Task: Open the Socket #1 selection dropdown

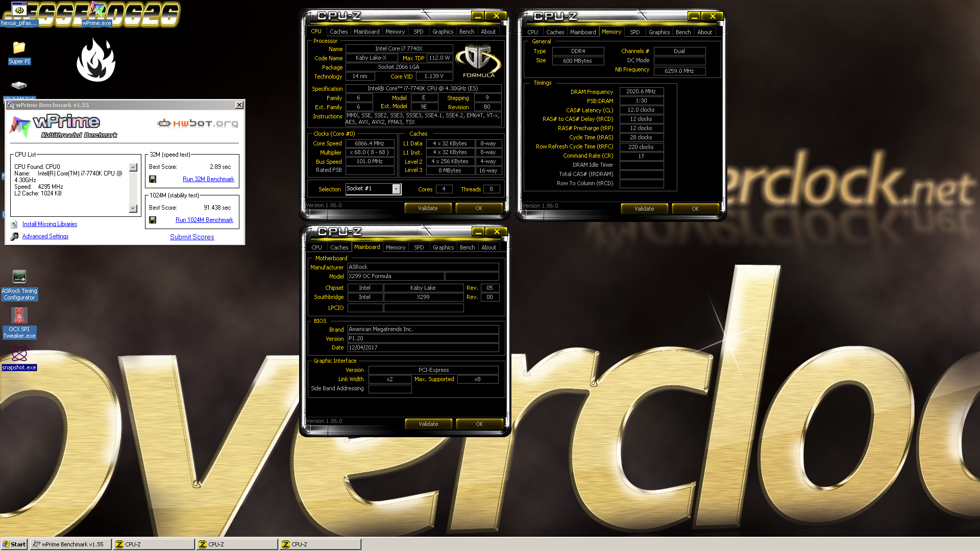Action: pos(396,189)
